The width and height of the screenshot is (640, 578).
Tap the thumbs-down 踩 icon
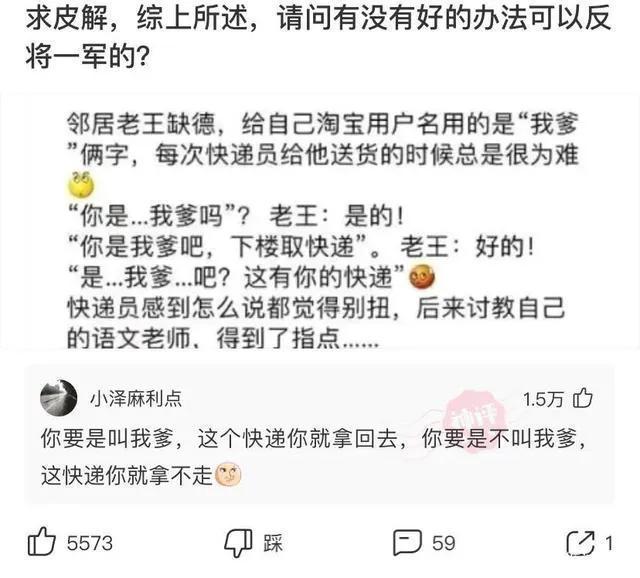coord(239,543)
